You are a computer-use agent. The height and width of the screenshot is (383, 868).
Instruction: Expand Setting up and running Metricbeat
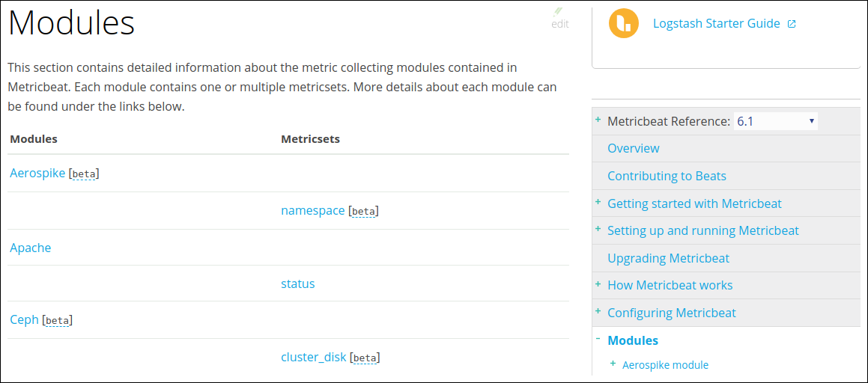click(x=598, y=229)
